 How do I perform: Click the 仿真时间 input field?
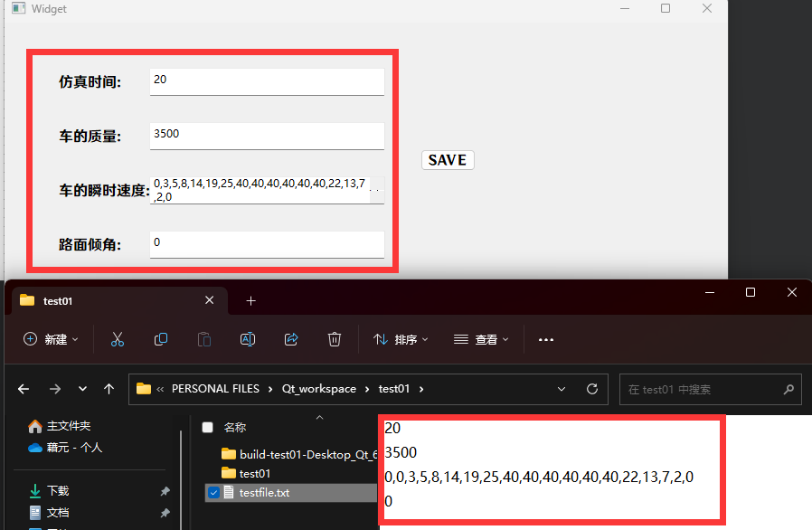(x=267, y=80)
